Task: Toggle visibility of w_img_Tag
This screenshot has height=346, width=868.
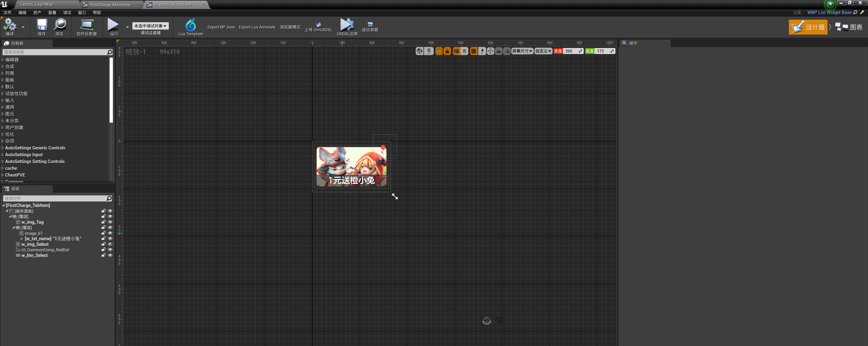Action: [x=110, y=222]
